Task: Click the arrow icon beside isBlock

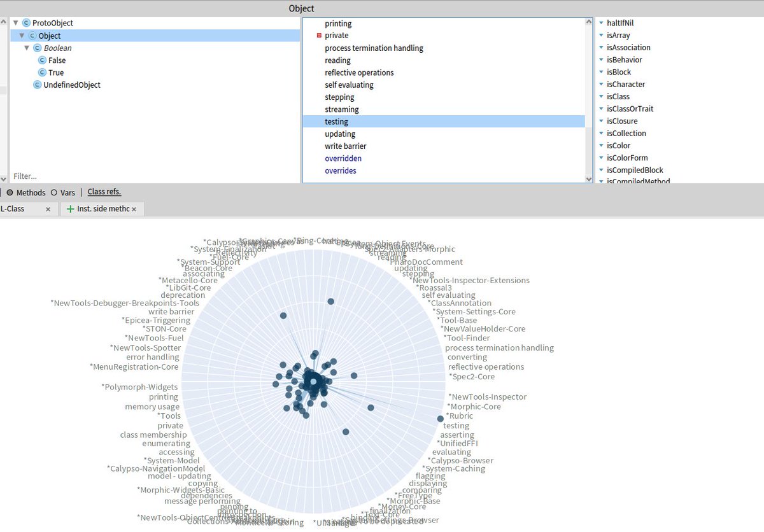Action: [601, 73]
